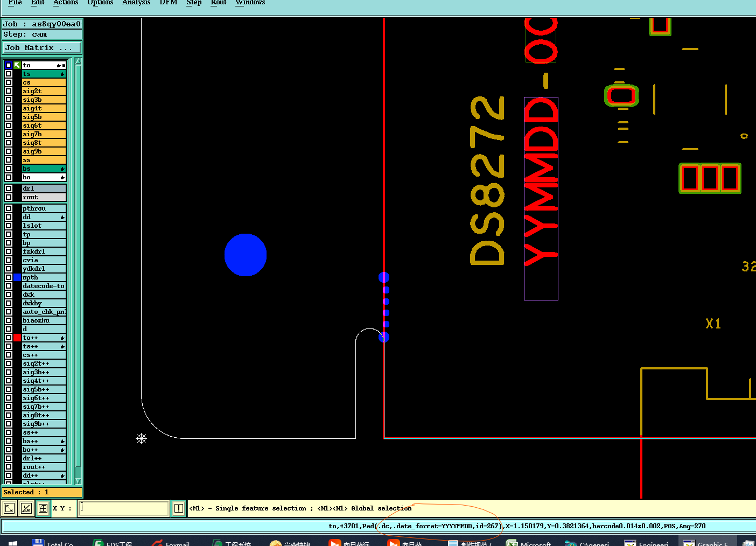Open the C:\genesis taskbar window

coord(588,543)
